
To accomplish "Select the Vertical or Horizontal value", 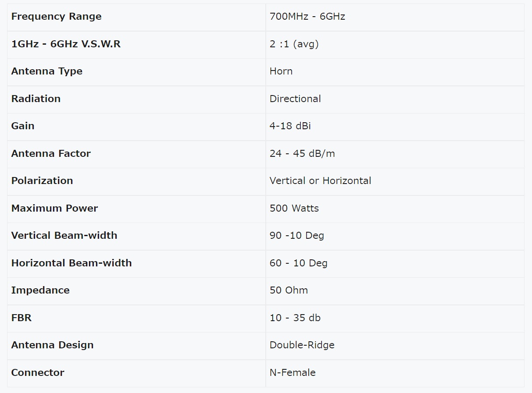I will (x=320, y=181).
